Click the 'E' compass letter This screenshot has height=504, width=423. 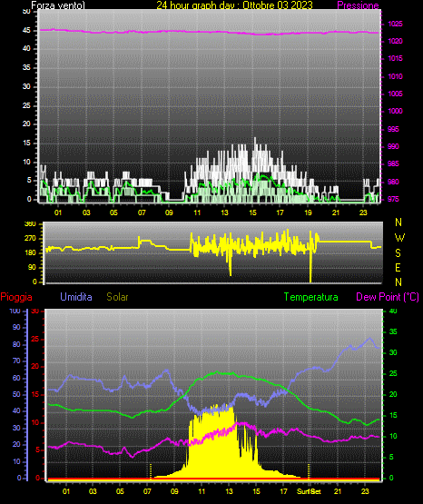(398, 267)
